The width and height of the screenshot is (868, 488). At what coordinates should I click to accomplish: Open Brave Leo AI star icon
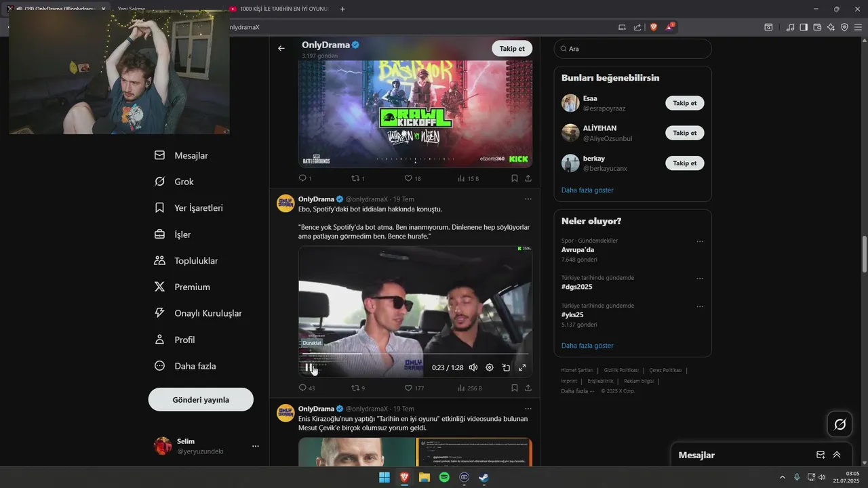click(831, 27)
